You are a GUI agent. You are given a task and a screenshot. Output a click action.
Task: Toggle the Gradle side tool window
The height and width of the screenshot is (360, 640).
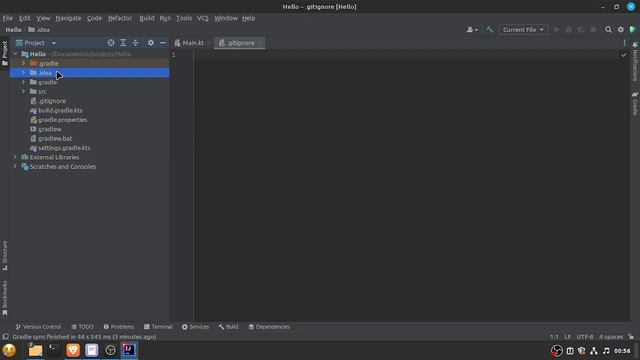coord(635,103)
